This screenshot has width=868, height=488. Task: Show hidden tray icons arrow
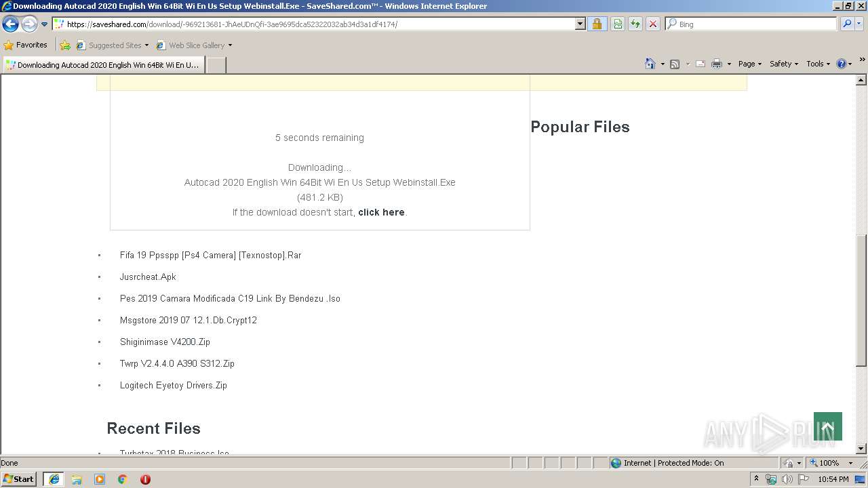756,479
